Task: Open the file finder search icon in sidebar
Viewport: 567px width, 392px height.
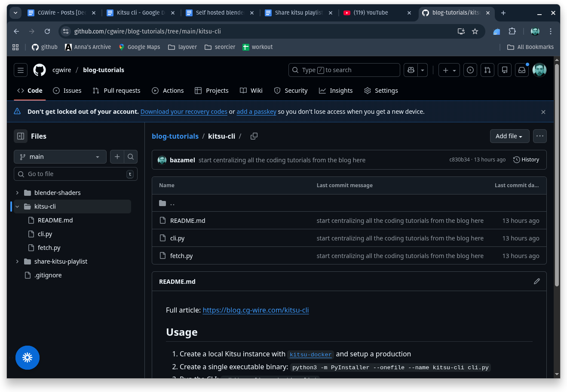Action: [131, 156]
